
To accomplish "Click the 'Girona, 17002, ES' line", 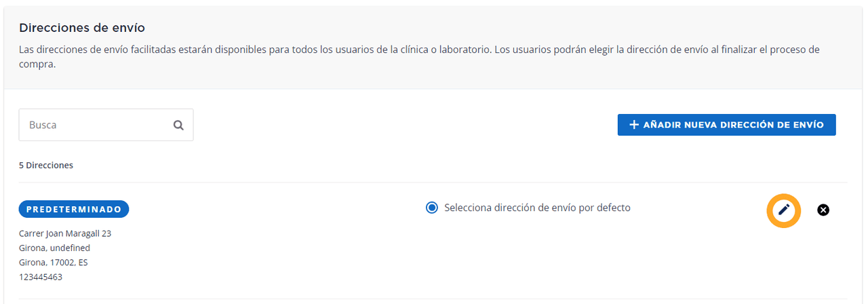I will click(53, 262).
